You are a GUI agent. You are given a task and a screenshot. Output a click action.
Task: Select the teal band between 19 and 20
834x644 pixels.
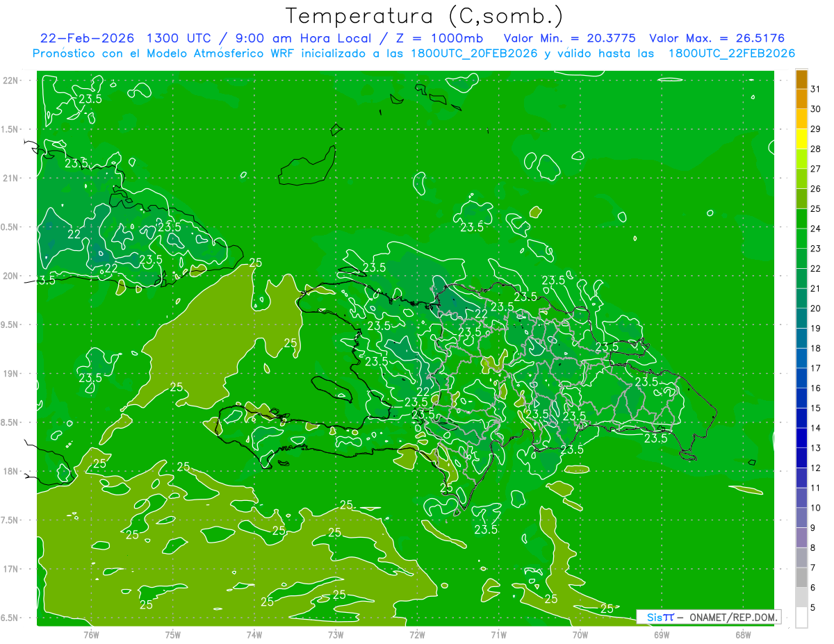coord(801,318)
